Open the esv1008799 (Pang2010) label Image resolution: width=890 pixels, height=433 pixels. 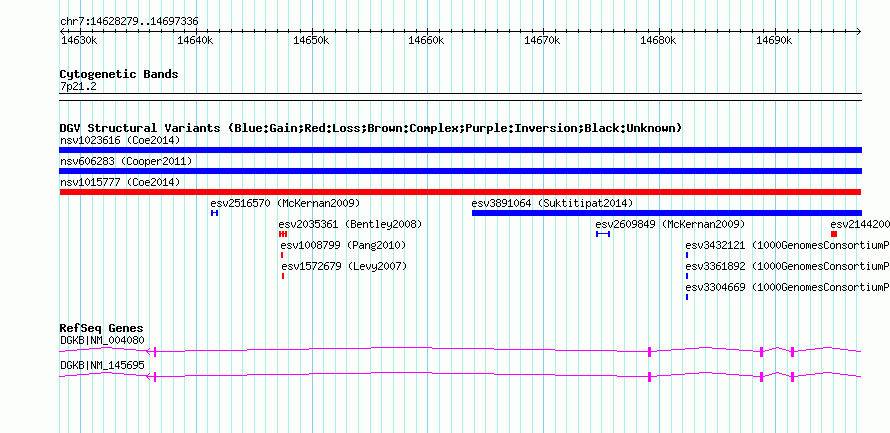(343, 245)
